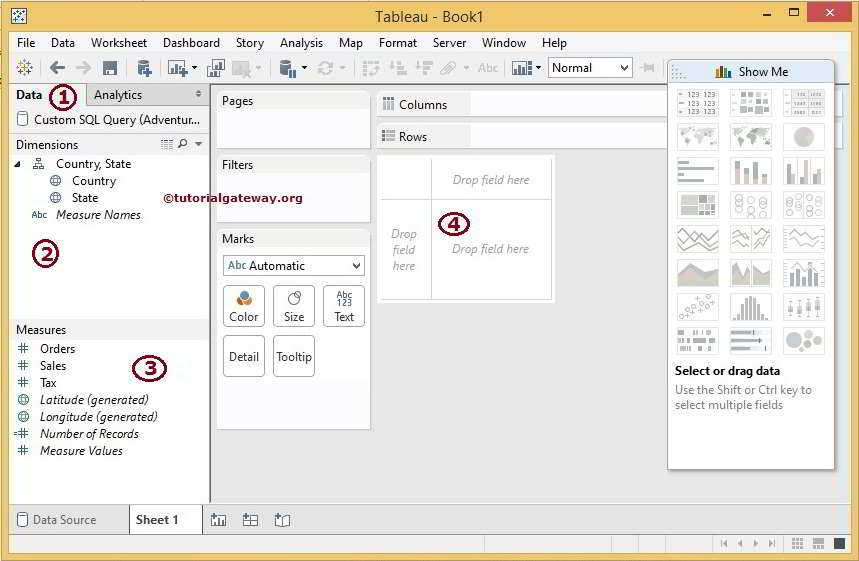This screenshot has height=561, width=859.
Task: Click the Color button in Marks card
Action: (243, 306)
